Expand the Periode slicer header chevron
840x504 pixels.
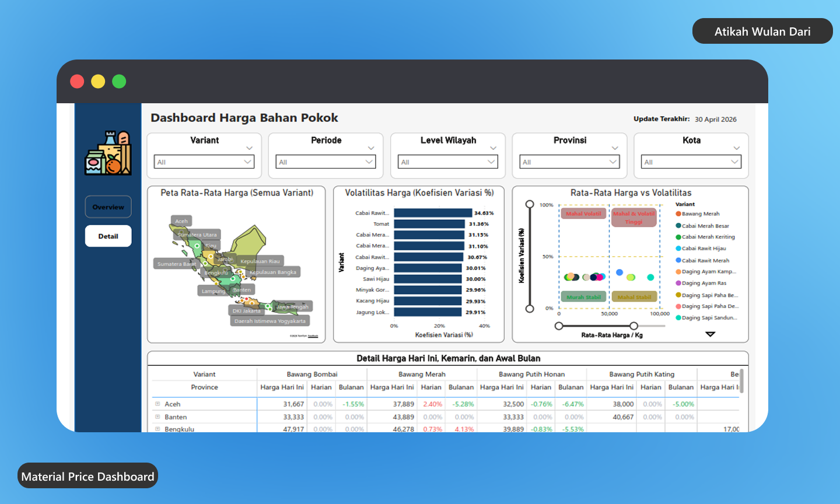[371, 148]
